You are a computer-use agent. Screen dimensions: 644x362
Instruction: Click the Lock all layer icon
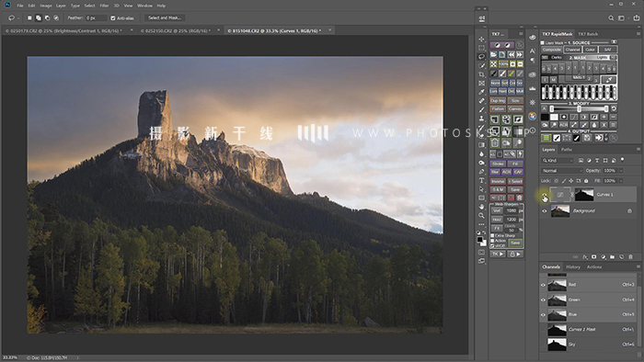coord(586,181)
